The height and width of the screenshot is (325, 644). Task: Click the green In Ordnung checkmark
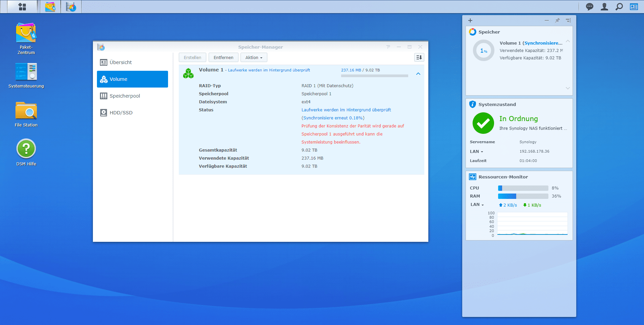(483, 123)
